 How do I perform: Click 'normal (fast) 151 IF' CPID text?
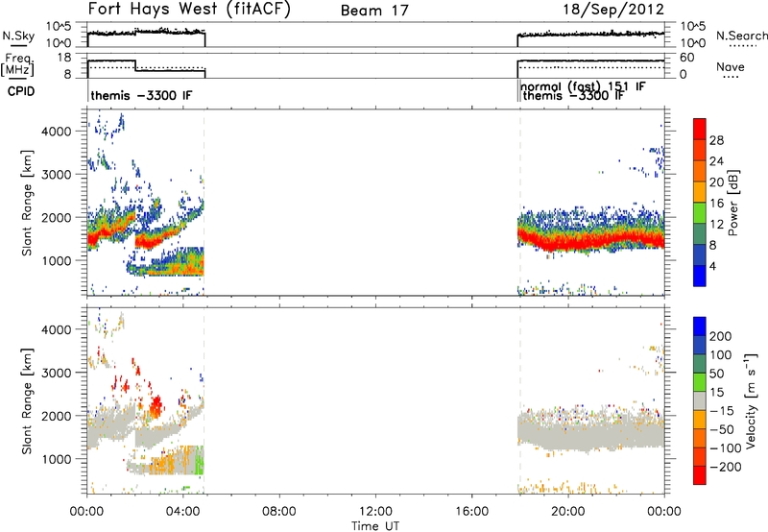pyautogui.click(x=583, y=86)
